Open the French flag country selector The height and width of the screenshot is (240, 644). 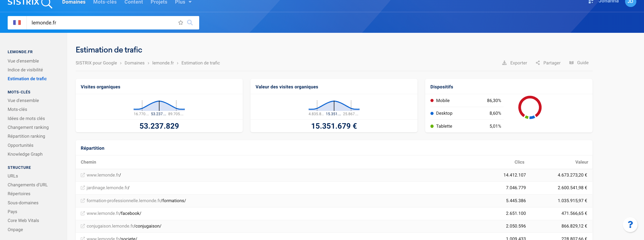coord(17,23)
